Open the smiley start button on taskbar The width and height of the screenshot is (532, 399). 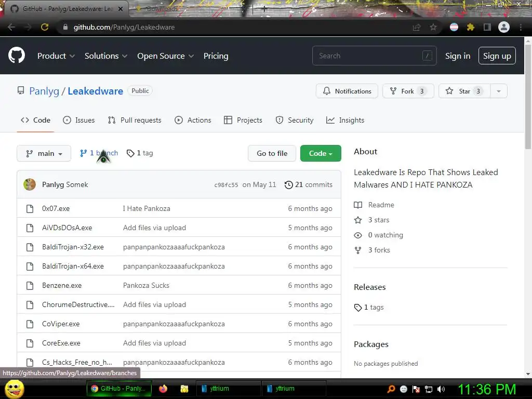tap(14, 389)
